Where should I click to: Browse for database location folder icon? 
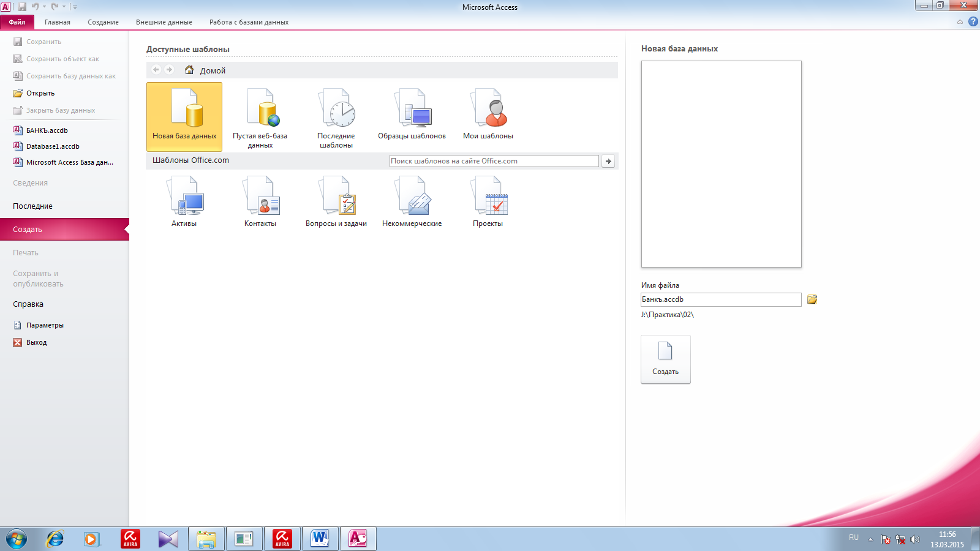pos(812,299)
